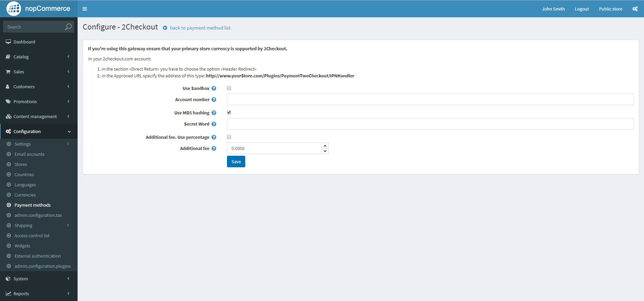Increase Additional fee with up arrow
The height and width of the screenshot is (301, 644).
tap(325, 145)
